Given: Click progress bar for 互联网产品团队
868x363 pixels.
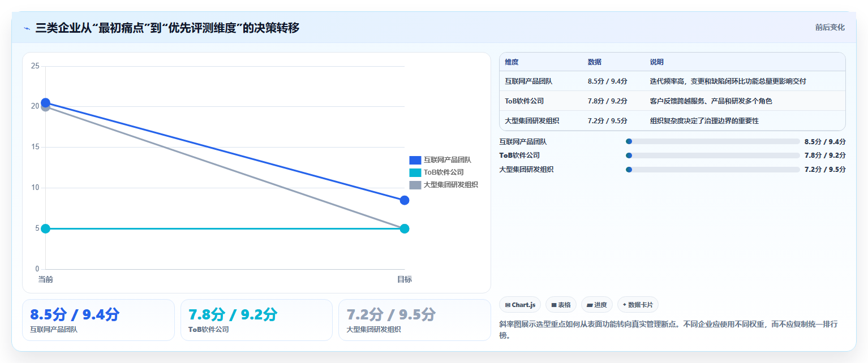Looking at the screenshot, I should coord(713,142).
